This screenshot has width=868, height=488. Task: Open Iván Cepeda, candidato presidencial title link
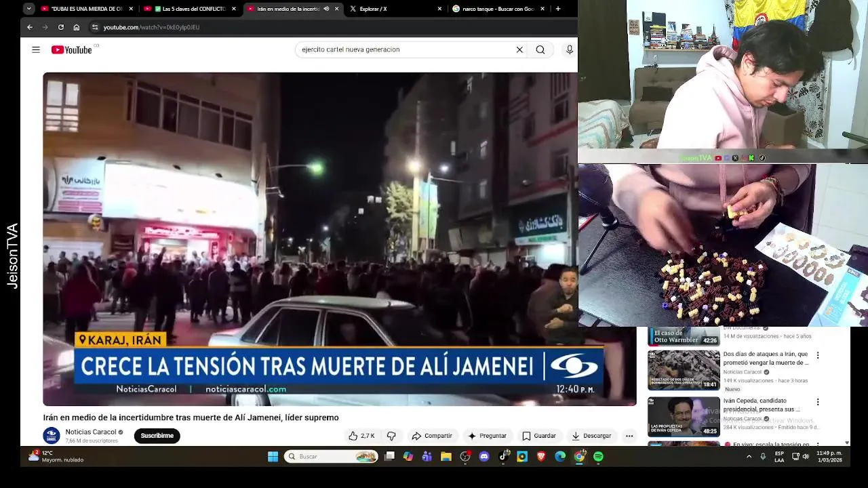(x=762, y=405)
